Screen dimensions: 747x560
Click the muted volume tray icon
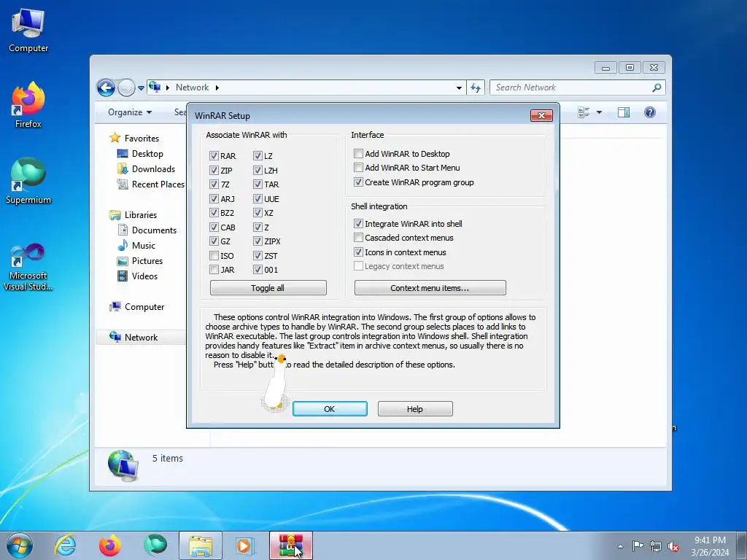click(673, 546)
